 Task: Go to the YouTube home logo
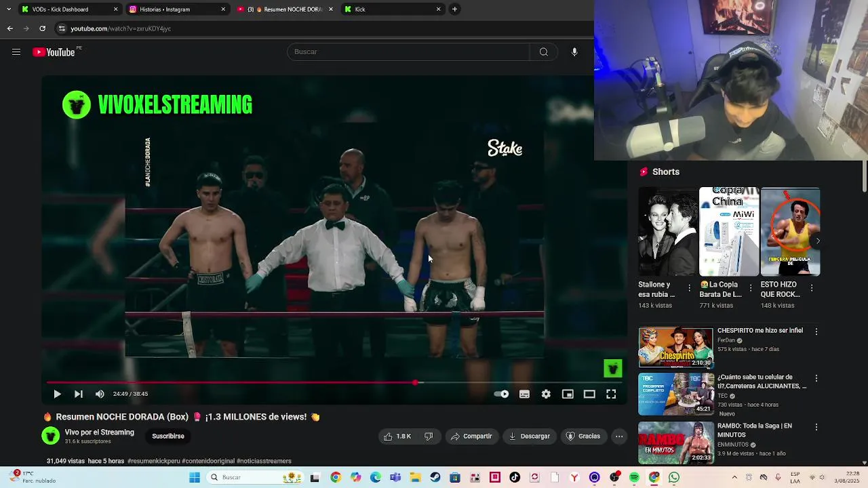click(x=54, y=52)
